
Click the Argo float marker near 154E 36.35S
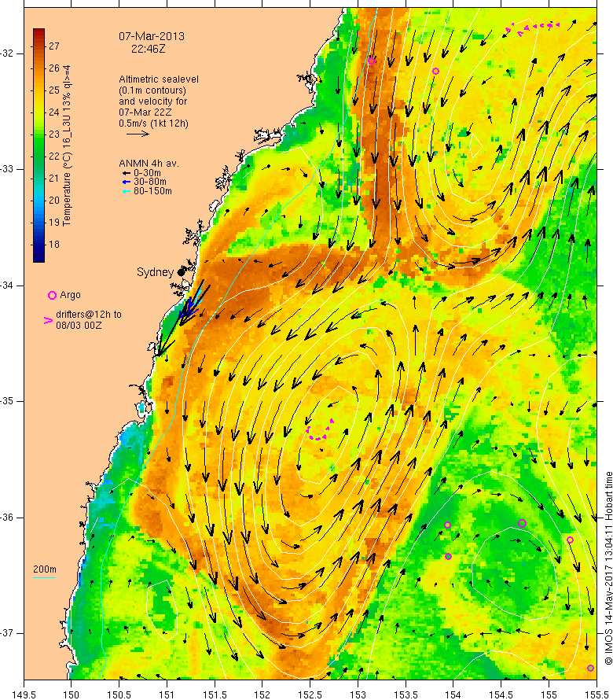coord(449,556)
